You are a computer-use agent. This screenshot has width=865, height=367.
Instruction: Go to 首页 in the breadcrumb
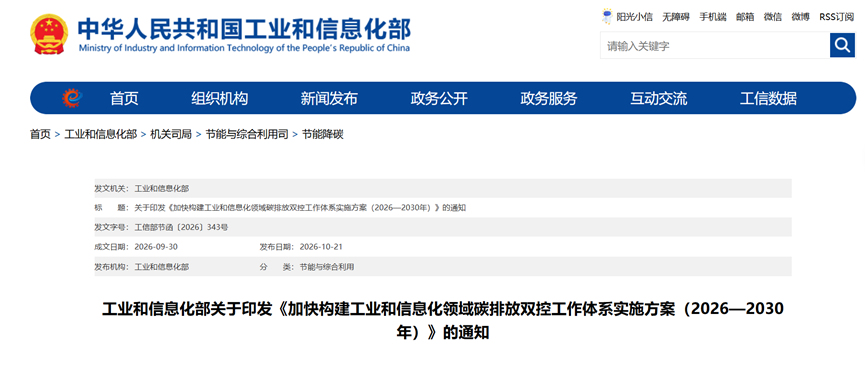coord(40,134)
